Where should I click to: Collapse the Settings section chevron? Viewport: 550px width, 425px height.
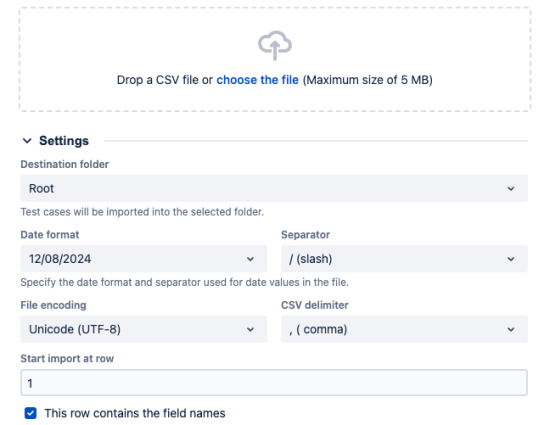coord(27,141)
